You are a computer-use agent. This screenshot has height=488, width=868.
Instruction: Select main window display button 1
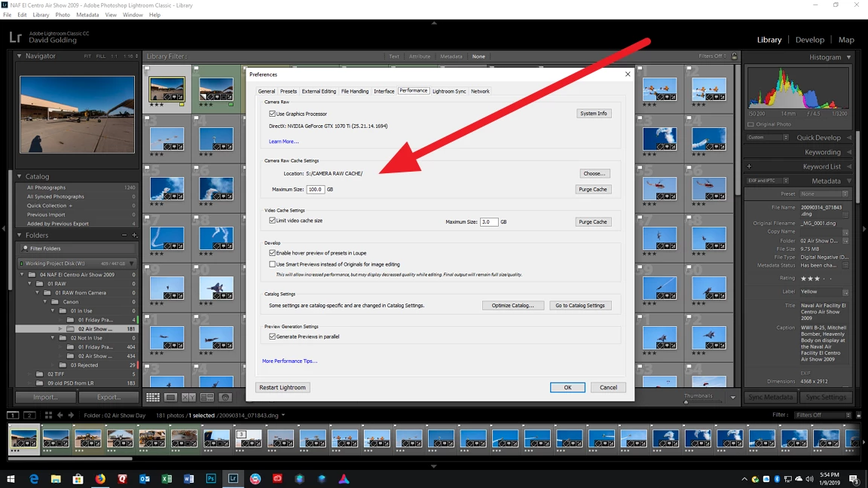(x=13, y=415)
